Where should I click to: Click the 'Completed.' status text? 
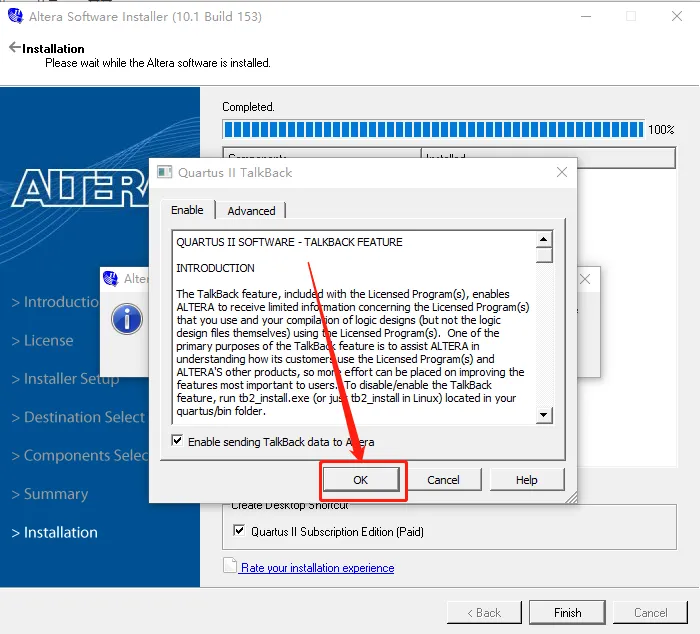(248, 107)
